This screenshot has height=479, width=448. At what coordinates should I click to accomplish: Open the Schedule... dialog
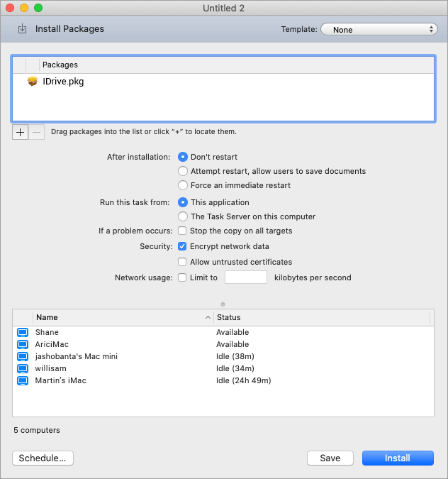point(43,458)
